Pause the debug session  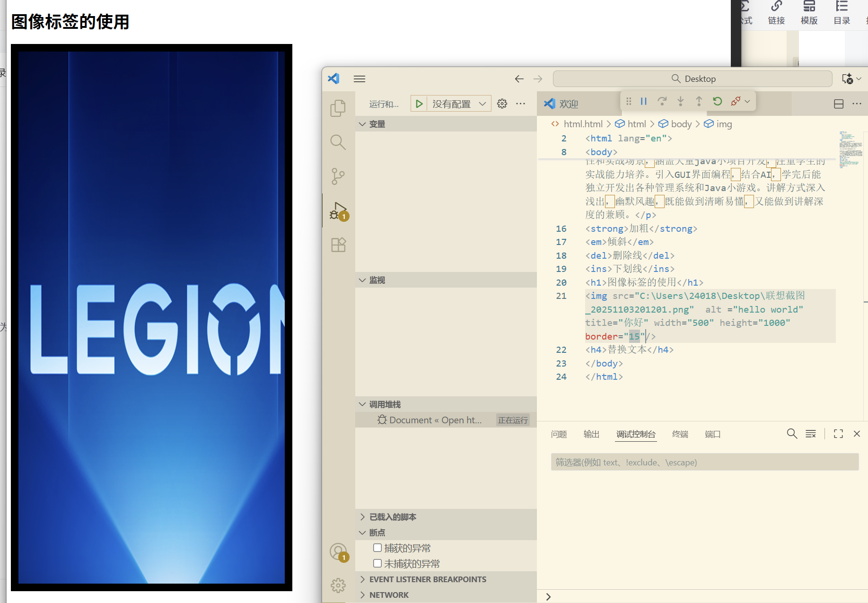click(644, 101)
